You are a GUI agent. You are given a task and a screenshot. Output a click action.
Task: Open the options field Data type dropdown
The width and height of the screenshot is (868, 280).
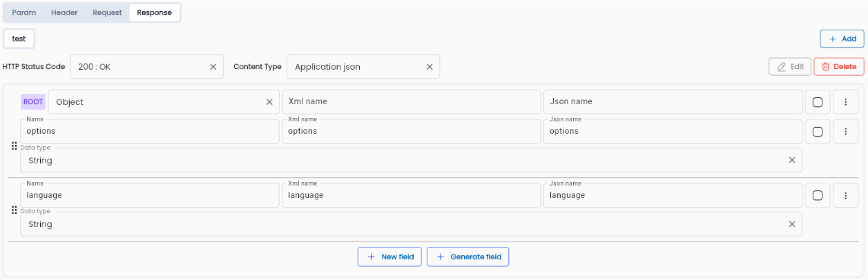point(411,160)
